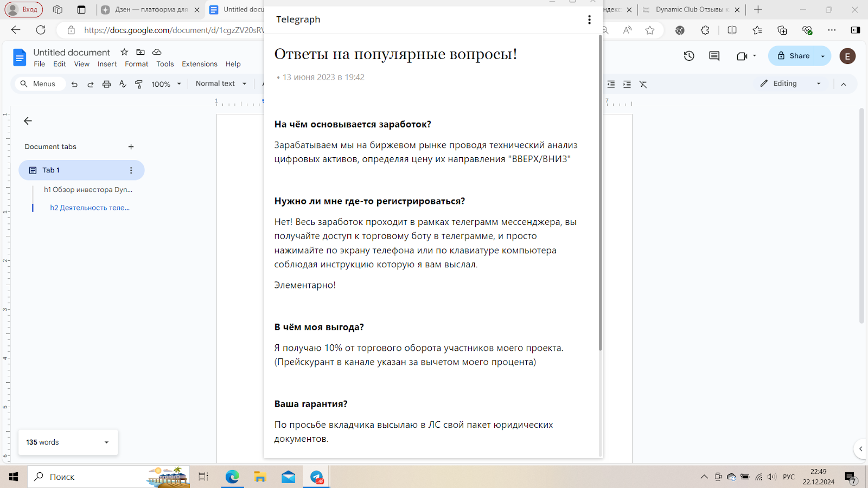
Task: Open the video call camera button
Action: tap(742, 56)
